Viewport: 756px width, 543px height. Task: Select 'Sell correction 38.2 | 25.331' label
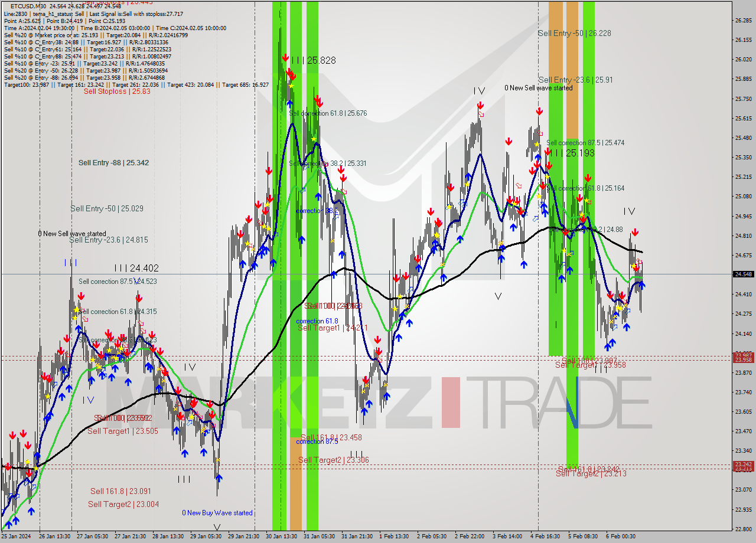(x=328, y=163)
